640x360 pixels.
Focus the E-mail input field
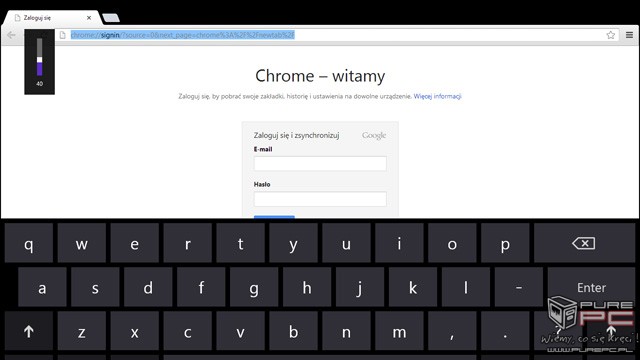tap(320, 163)
